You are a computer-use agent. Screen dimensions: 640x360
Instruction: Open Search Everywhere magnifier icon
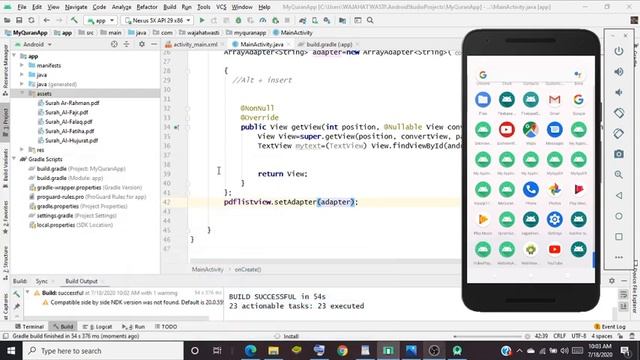pos(370,20)
